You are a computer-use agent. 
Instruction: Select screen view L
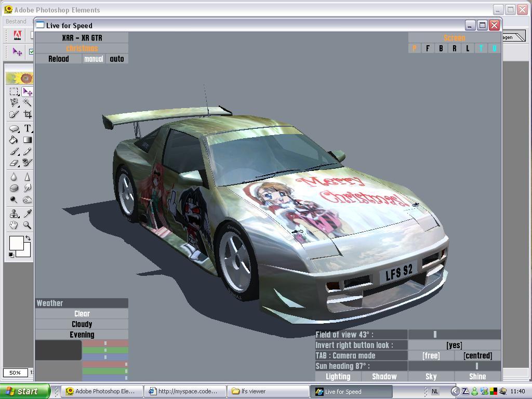tap(468, 48)
